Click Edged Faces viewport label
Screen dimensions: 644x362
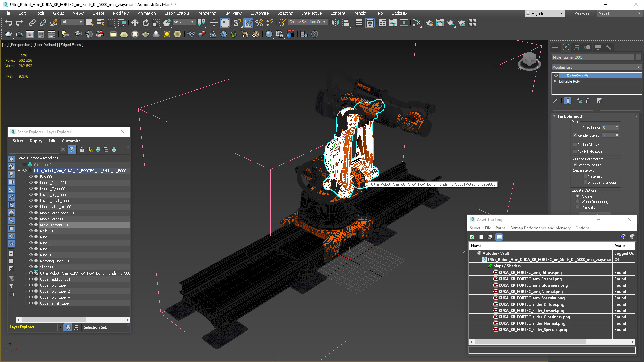tap(71, 45)
